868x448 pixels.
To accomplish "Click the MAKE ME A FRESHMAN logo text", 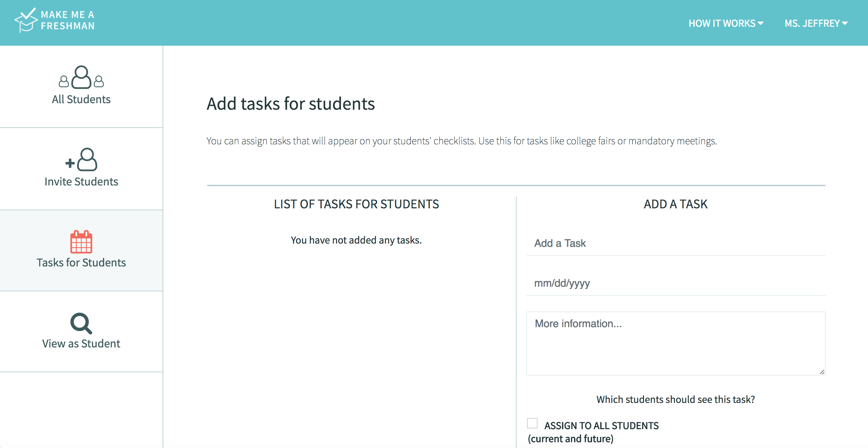I will click(x=68, y=20).
